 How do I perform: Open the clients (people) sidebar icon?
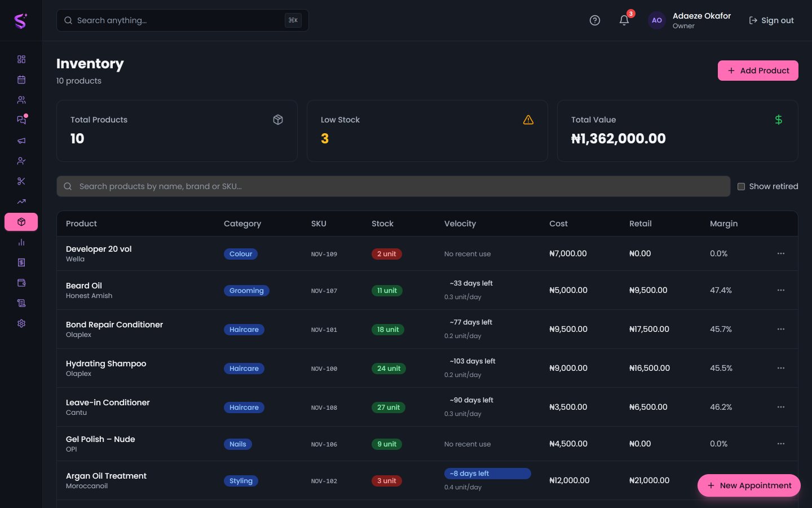point(21,100)
